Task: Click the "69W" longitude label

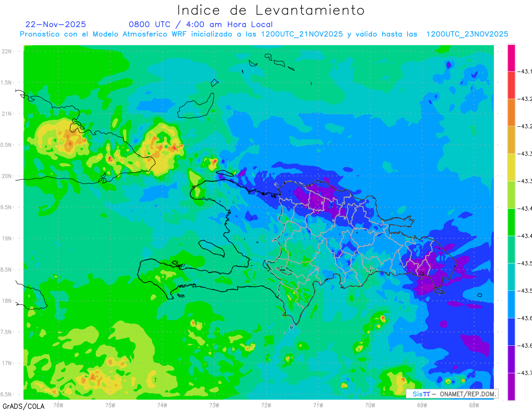Action: [422, 405]
